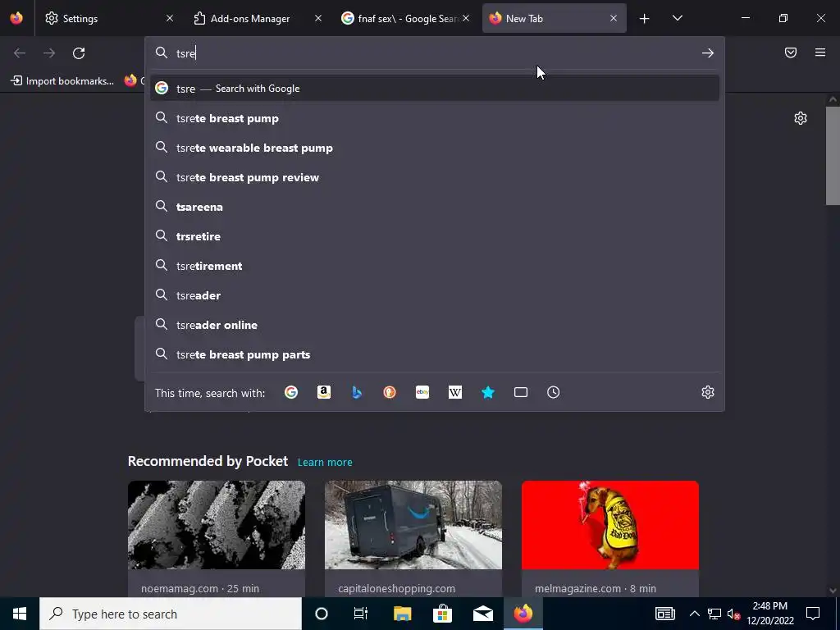
Task: Open the volume icon in system tray
Action: coord(733,614)
